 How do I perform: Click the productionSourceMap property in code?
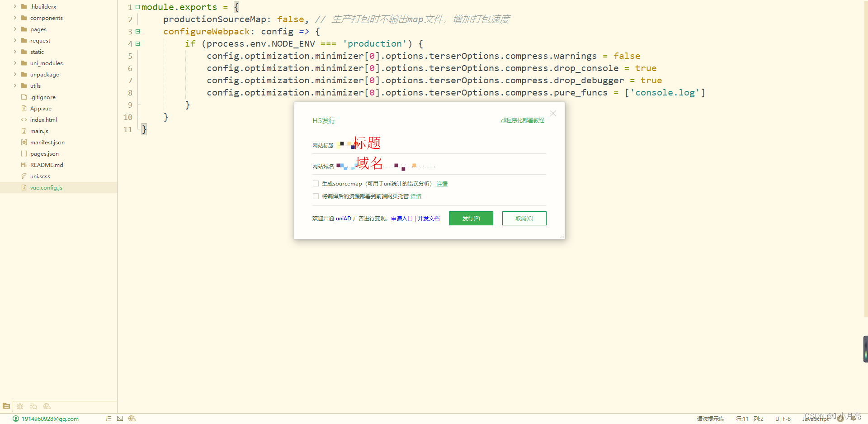coord(215,19)
